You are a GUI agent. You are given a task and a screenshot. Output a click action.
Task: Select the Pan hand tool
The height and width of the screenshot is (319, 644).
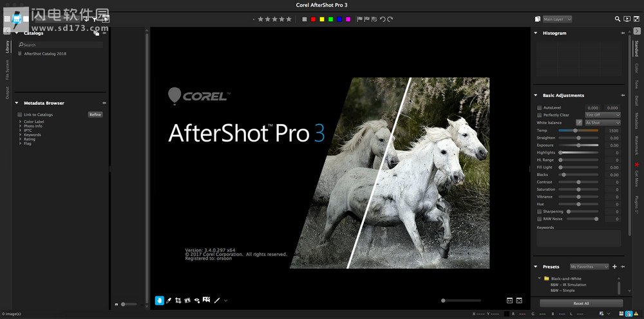point(159,300)
